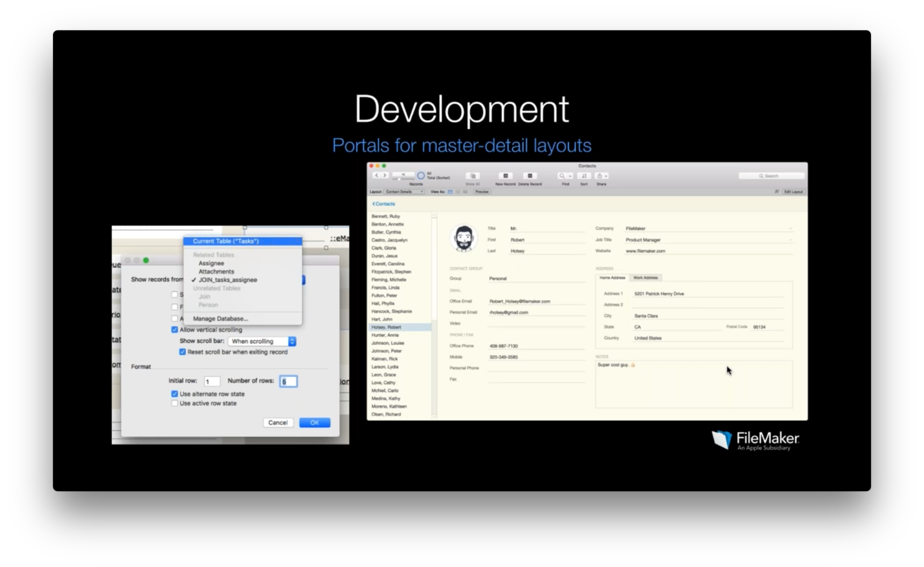Viewport: 924px width, 567px height.
Task: Check the partially hidden 'A' checkbox
Action: (x=174, y=319)
